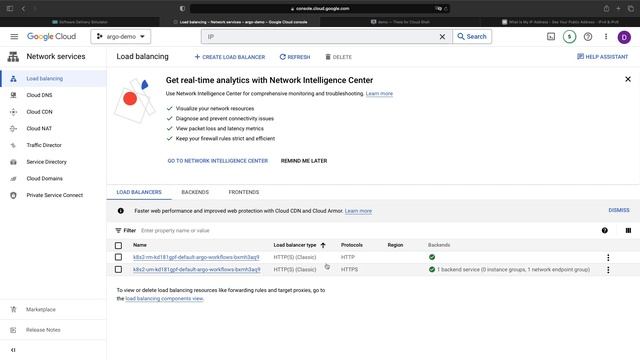Click the Service Directory sidebar icon

pyautogui.click(x=13, y=162)
